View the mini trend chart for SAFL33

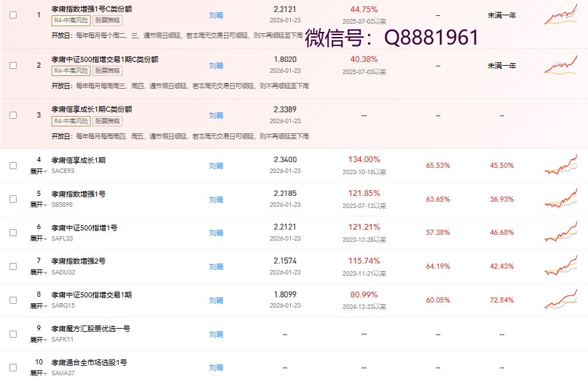pos(561,233)
